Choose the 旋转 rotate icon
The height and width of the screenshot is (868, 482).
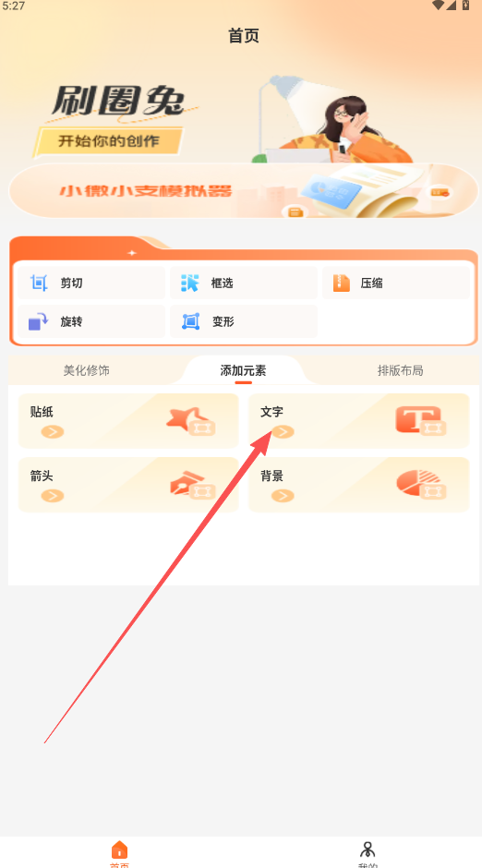[38, 321]
